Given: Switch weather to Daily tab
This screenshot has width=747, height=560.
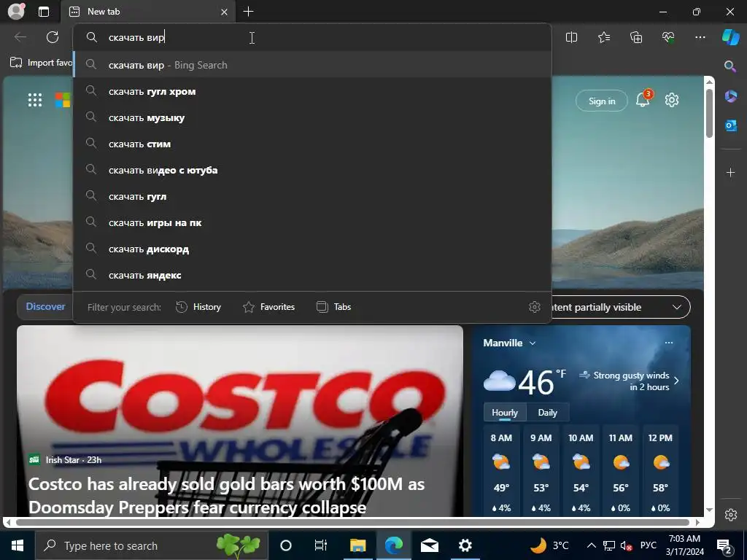Looking at the screenshot, I should tap(547, 413).
